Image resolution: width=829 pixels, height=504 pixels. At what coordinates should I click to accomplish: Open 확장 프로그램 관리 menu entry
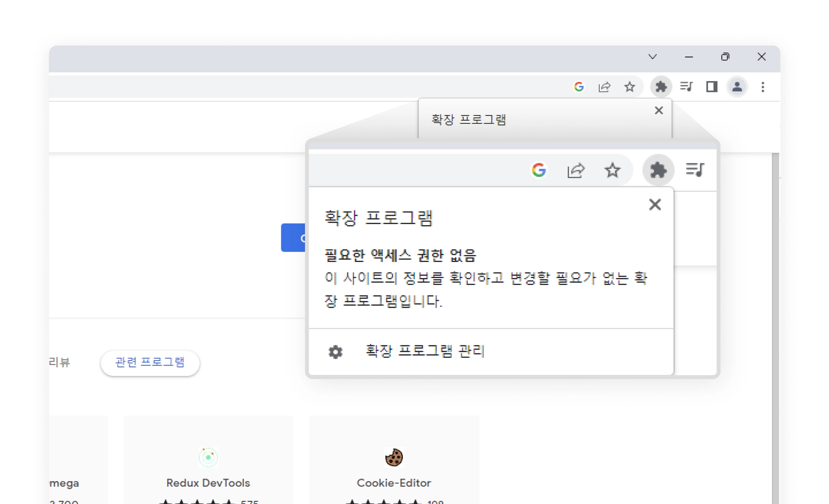pyautogui.click(x=425, y=351)
